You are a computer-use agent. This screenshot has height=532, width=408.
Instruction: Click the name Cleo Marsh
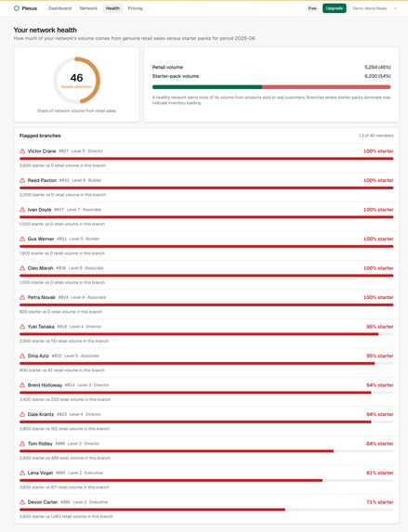click(x=40, y=268)
